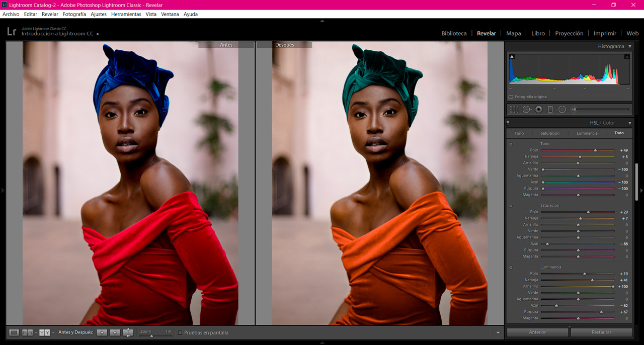The height and width of the screenshot is (345, 644).
Task: Switch to Loupe view mode
Action: pyautogui.click(x=13, y=332)
